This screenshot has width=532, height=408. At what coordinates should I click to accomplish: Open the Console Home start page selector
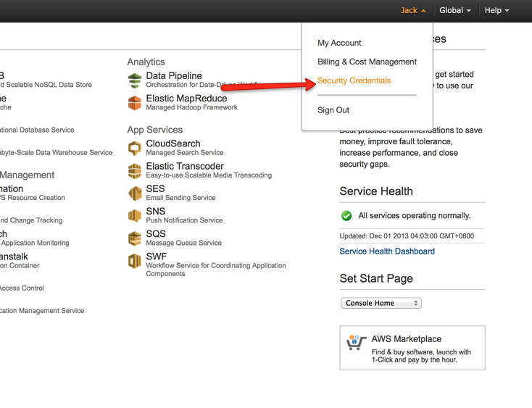(x=381, y=303)
